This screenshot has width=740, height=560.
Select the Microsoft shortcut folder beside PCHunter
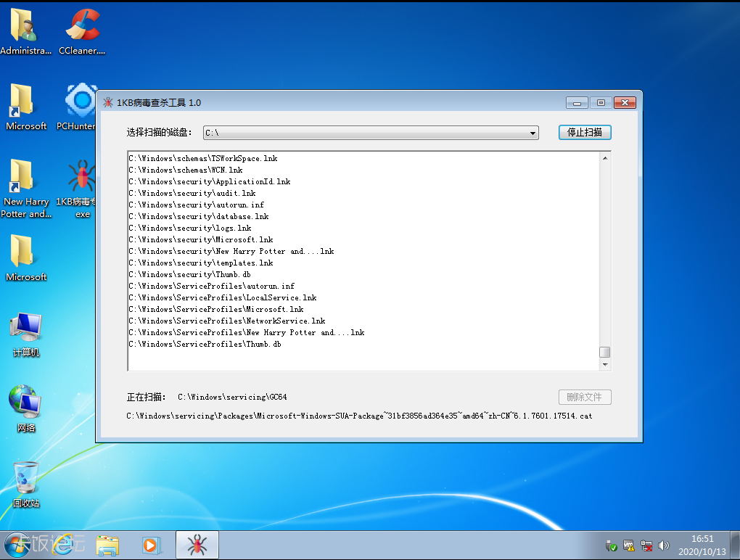25,107
